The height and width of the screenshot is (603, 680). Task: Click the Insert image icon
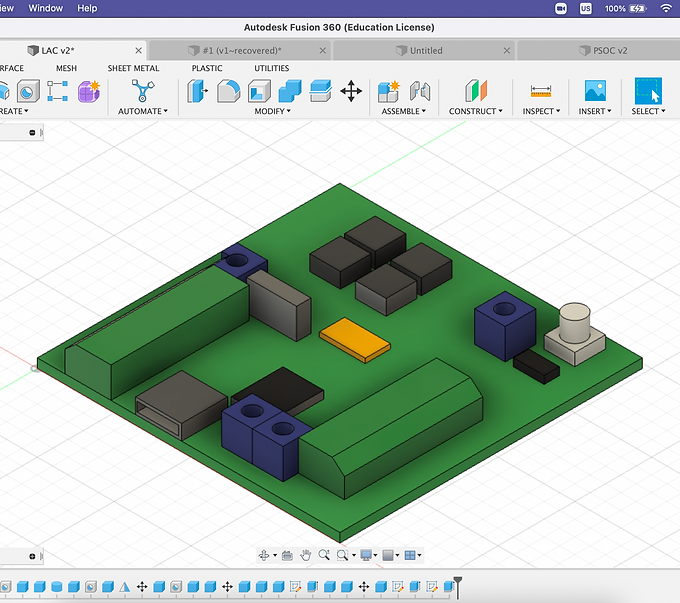coord(595,91)
